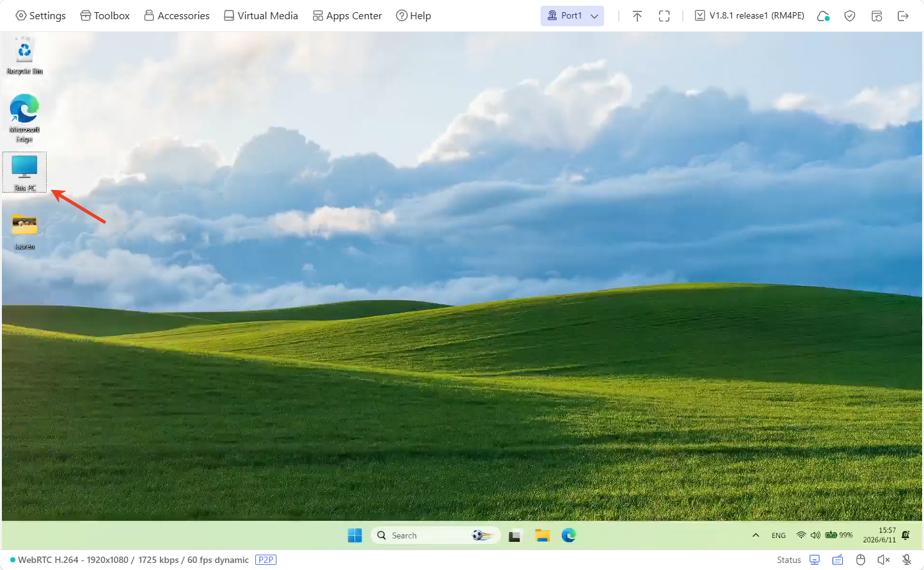924x570 pixels.
Task: Click the logout exit icon
Action: coord(903,16)
